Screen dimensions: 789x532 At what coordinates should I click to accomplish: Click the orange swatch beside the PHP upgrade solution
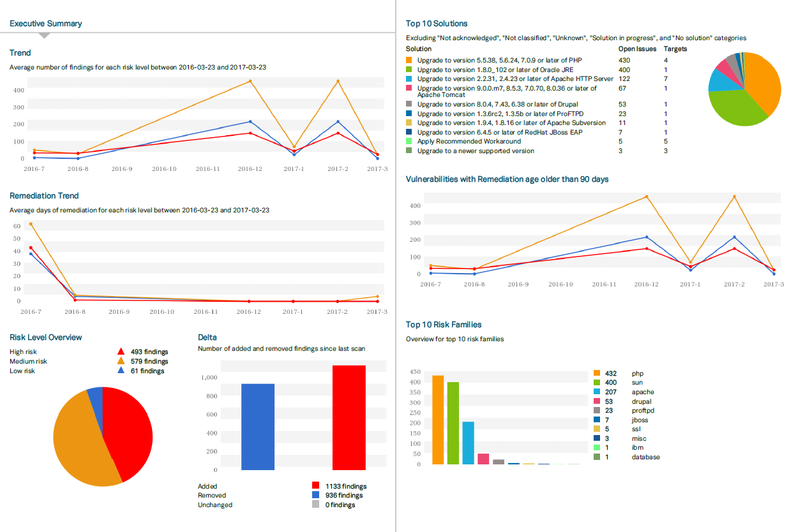(x=409, y=60)
